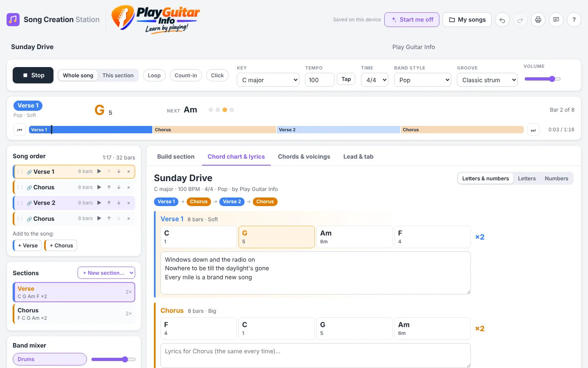The width and height of the screenshot is (588, 368).
Task: Click the Start me off button
Action: (412, 20)
